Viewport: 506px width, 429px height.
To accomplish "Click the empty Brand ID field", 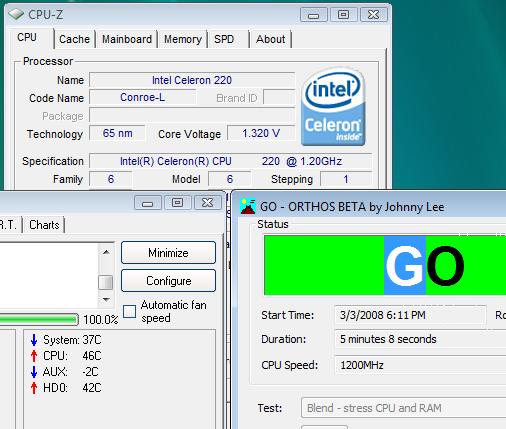I will click(x=279, y=97).
